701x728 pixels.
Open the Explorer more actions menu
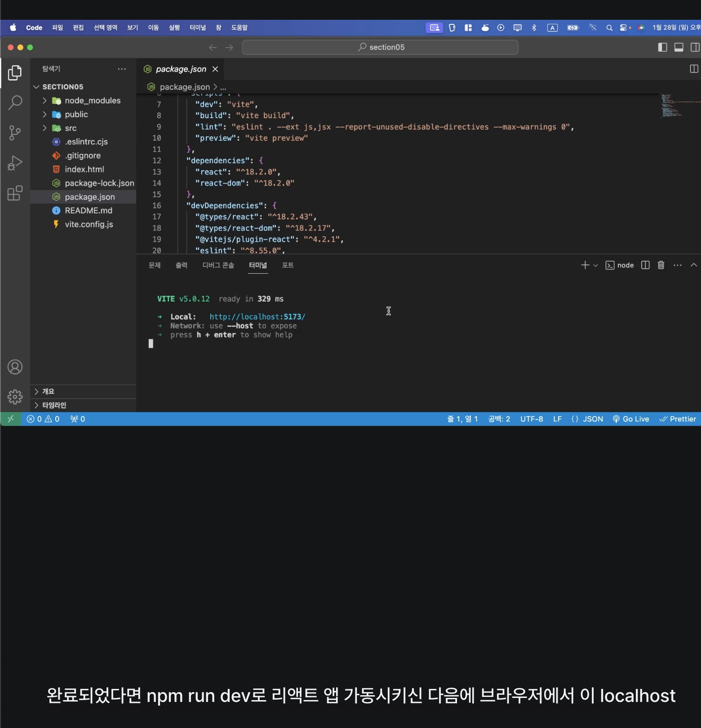122,69
